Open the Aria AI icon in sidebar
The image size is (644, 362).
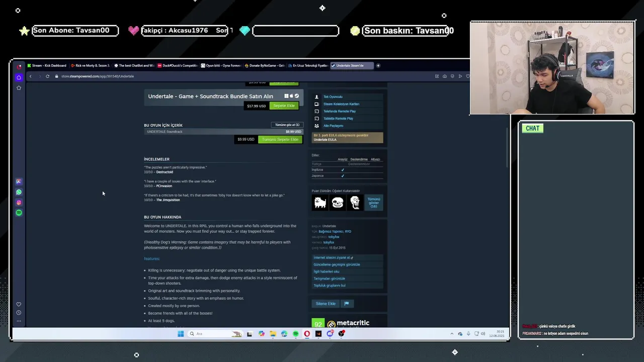(19, 182)
